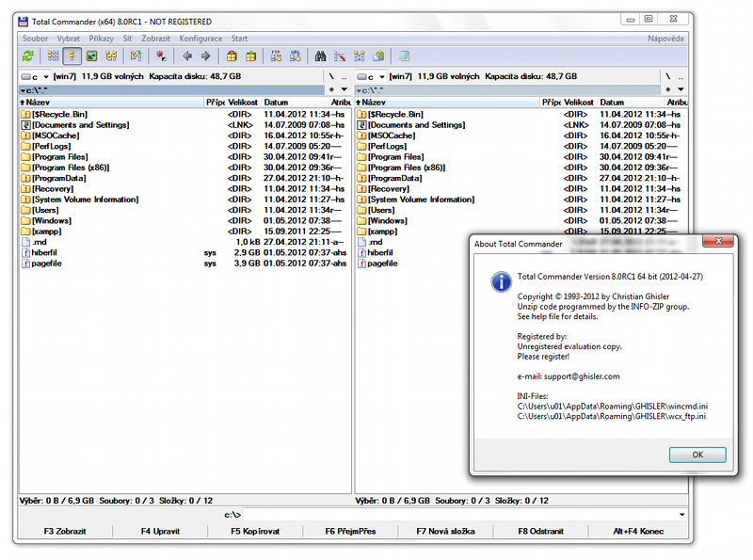
Task: Toggle the directory tree view icon
Action: coord(111,56)
